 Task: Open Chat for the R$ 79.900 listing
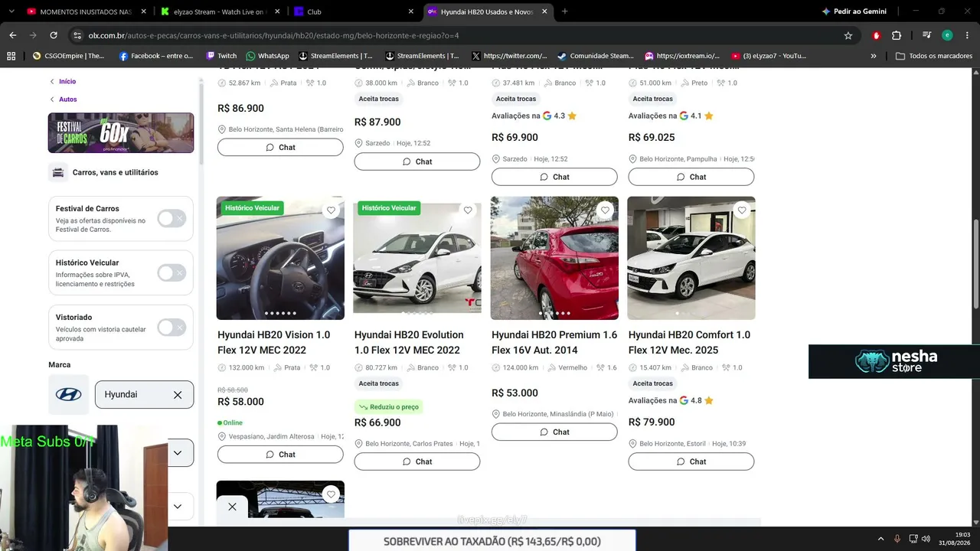pyautogui.click(x=691, y=461)
